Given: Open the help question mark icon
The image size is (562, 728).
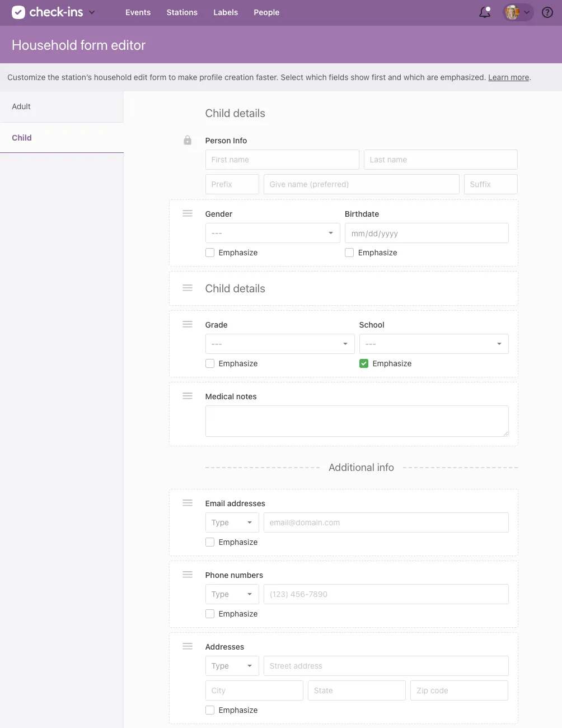Looking at the screenshot, I should [547, 12].
